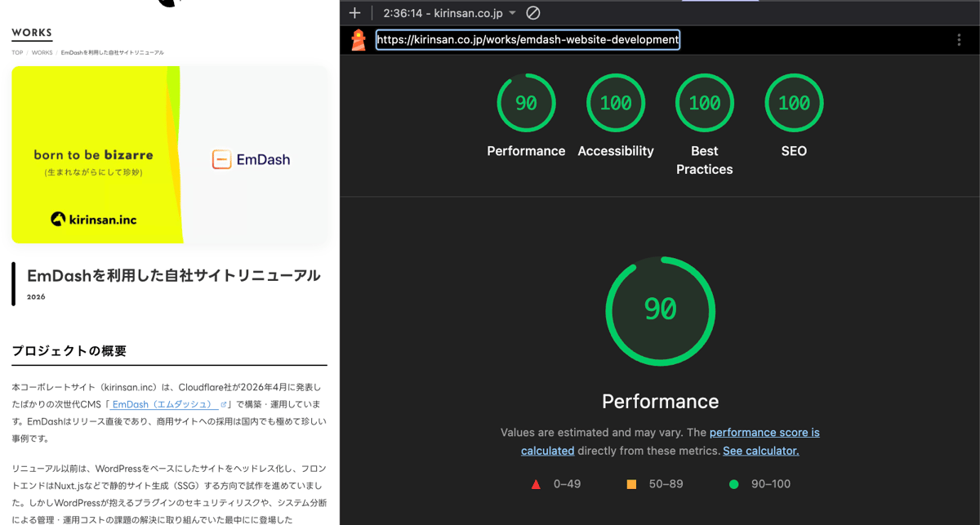The width and height of the screenshot is (980, 525).
Task: Open the report selector dropdown 2:36:14 kirinsan.co.jp
Action: tap(449, 13)
